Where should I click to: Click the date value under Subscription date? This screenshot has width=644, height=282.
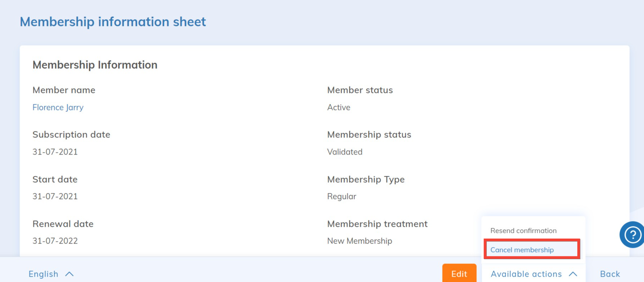(55, 152)
